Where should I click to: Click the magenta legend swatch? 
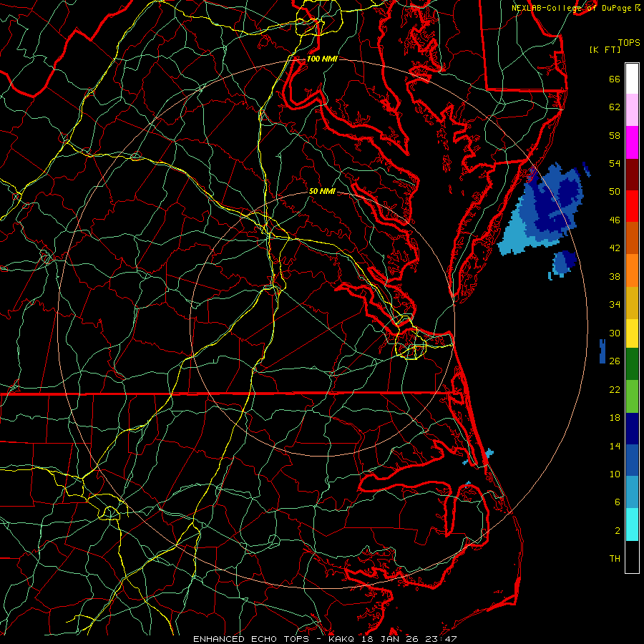[x=632, y=142]
